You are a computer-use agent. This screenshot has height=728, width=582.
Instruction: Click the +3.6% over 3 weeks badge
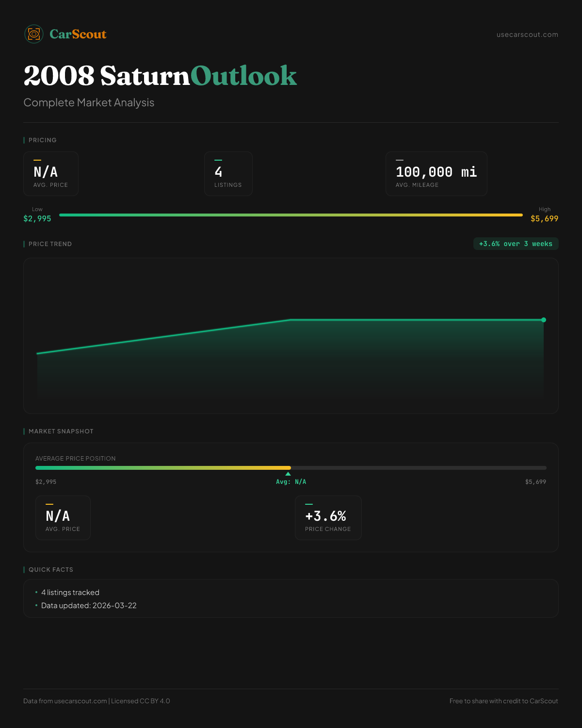(x=516, y=244)
